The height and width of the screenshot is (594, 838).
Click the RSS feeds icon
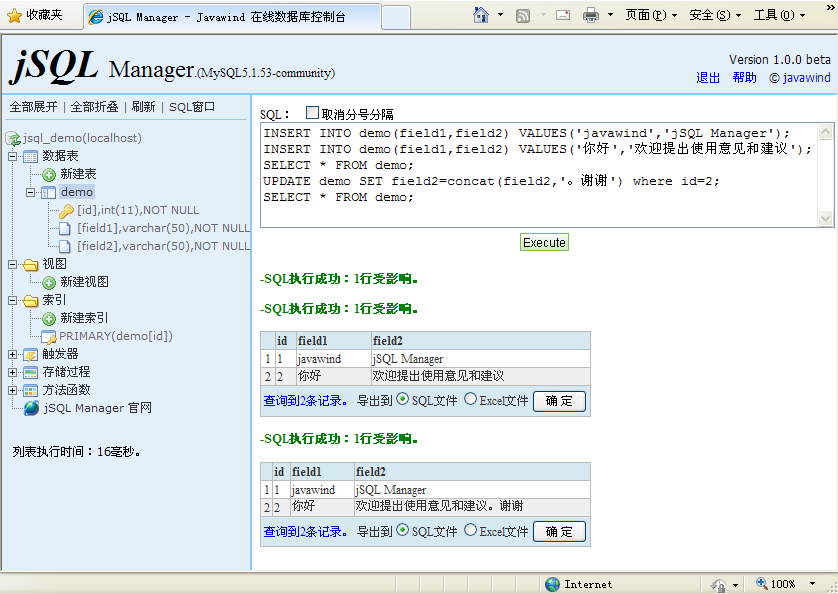click(523, 16)
